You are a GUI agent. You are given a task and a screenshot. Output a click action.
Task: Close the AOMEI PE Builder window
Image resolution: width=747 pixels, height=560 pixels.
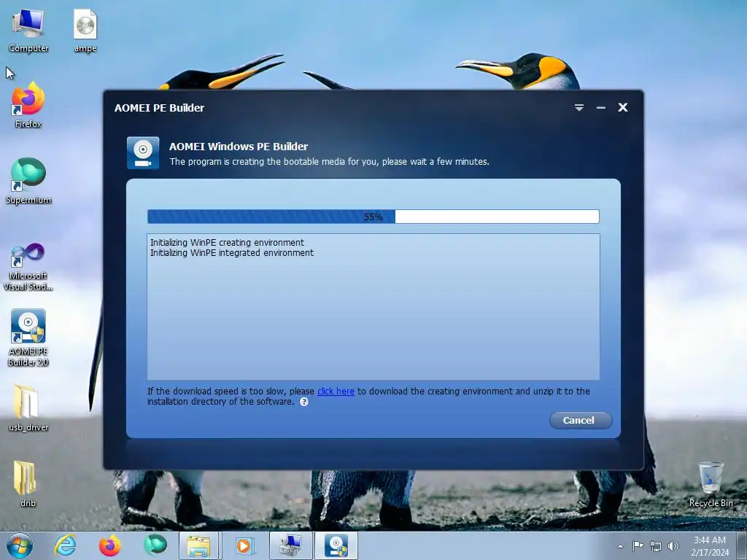(623, 107)
